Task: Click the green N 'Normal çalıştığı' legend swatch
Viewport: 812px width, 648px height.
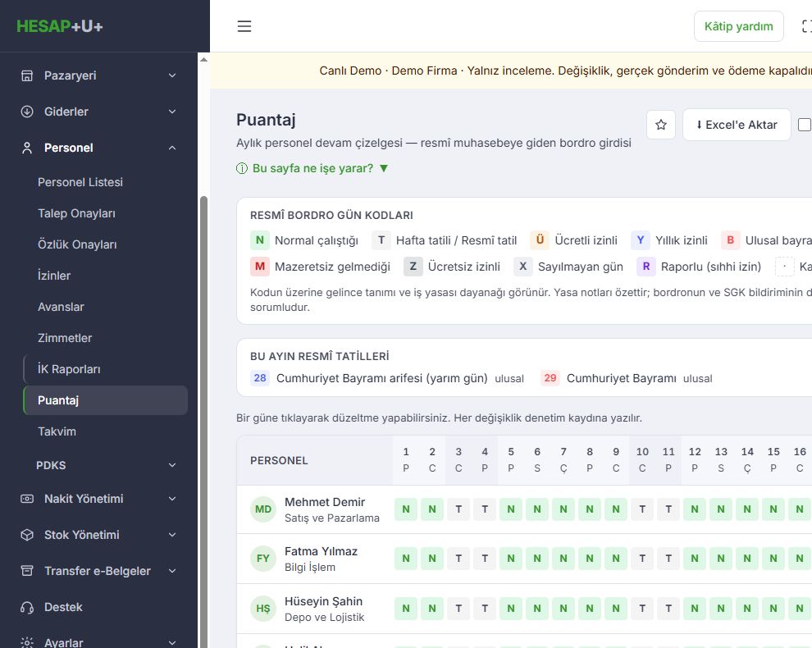Action: coord(260,240)
